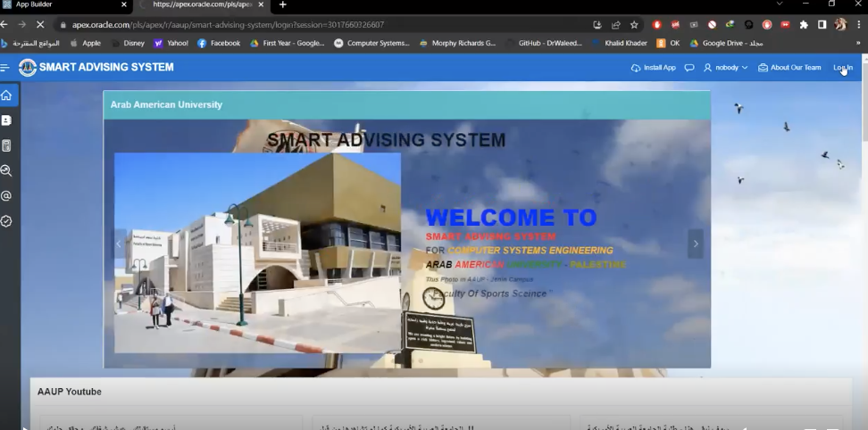Viewport: 868px width, 430px height.
Task: Open the Google Drive bookmark
Action: point(726,43)
